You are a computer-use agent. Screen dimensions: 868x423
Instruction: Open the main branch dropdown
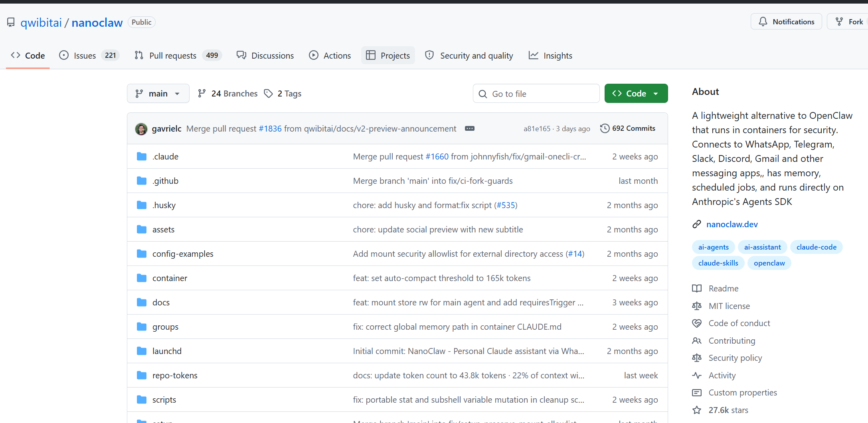pos(158,93)
